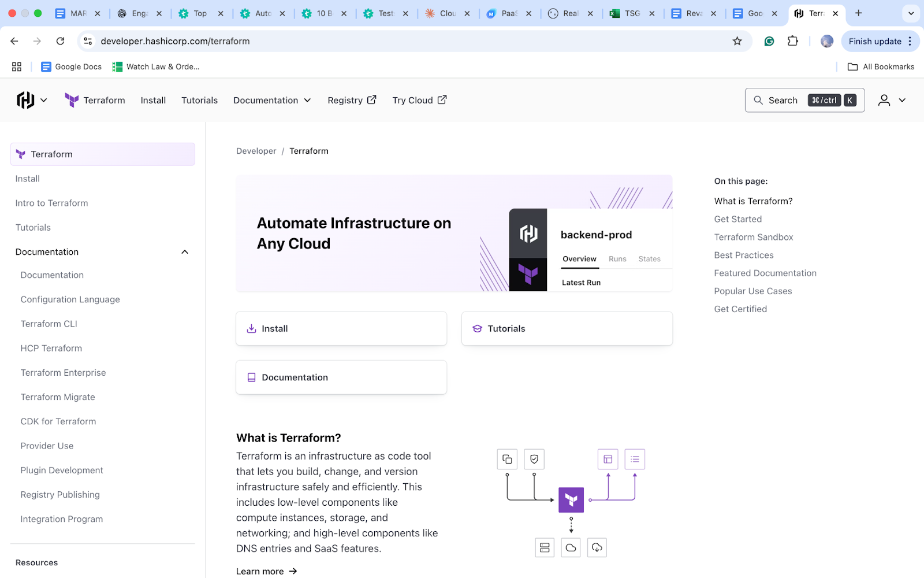The height and width of the screenshot is (578, 924).
Task: Jump to Featured Documentation section
Action: coord(765,273)
